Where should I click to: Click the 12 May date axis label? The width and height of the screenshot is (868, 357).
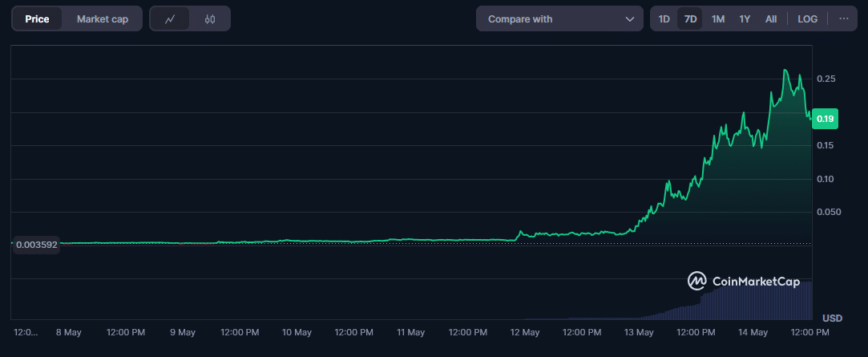point(525,332)
